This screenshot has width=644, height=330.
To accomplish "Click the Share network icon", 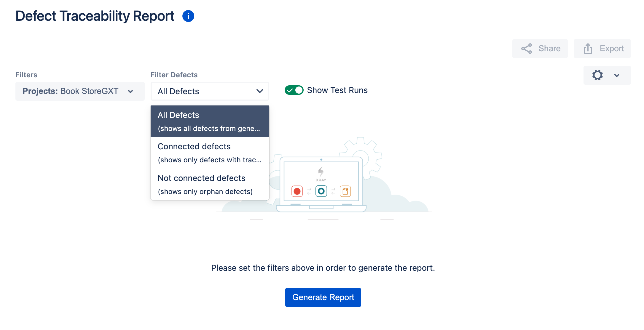I will (527, 49).
